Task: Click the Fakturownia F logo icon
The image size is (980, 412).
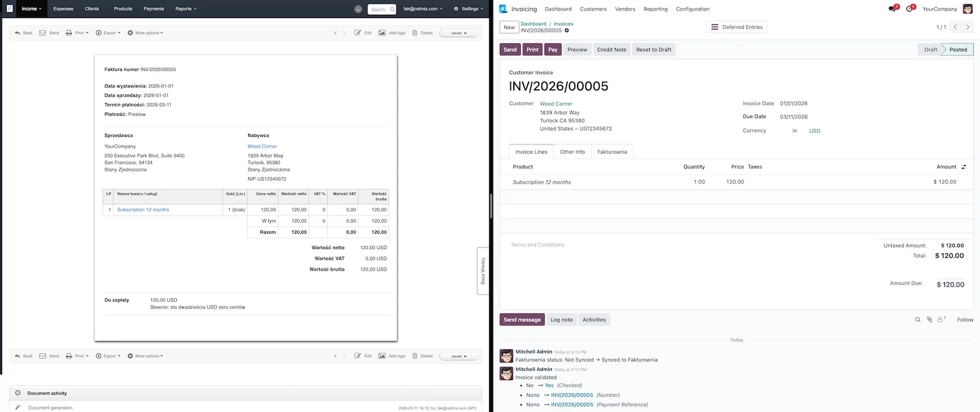Action: [x=9, y=9]
